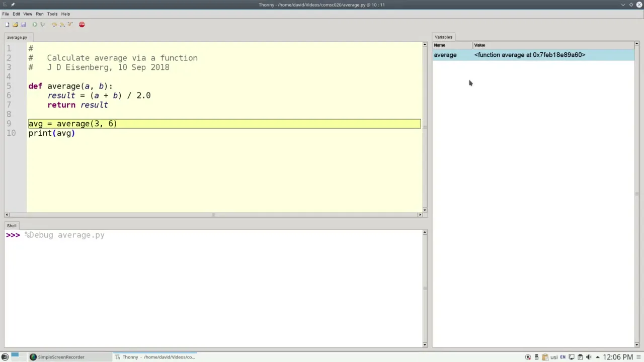The width and height of the screenshot is (644, 362).
Task: Click the Value column header
Action: (553, 45)
